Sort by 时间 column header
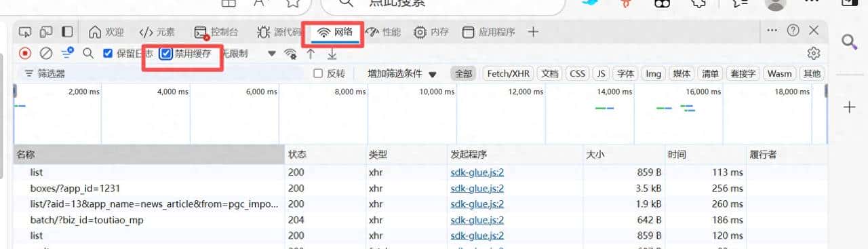Image resolution: width=868 pixels, height=249 pixels. pos(705,155)
